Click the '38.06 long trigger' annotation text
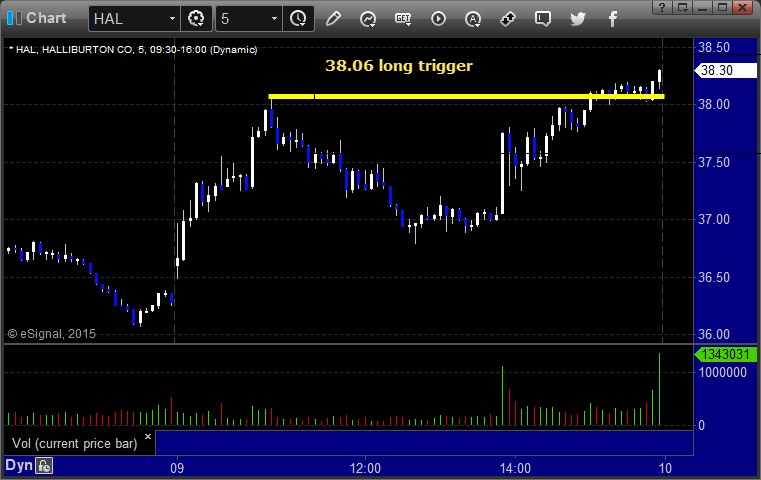Viewport: 761px width, 480px height. pos(399,66)
